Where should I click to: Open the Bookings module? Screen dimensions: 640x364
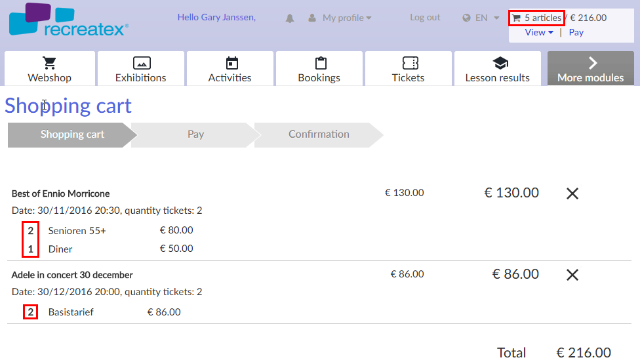pos(319,69)
